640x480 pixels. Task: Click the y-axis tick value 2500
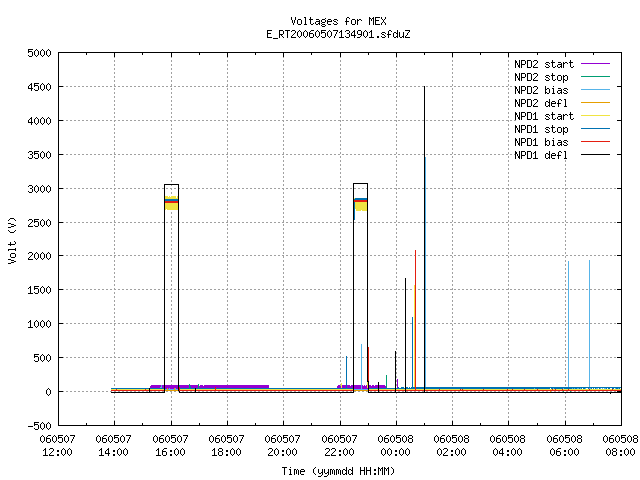[x=39, y=222]
